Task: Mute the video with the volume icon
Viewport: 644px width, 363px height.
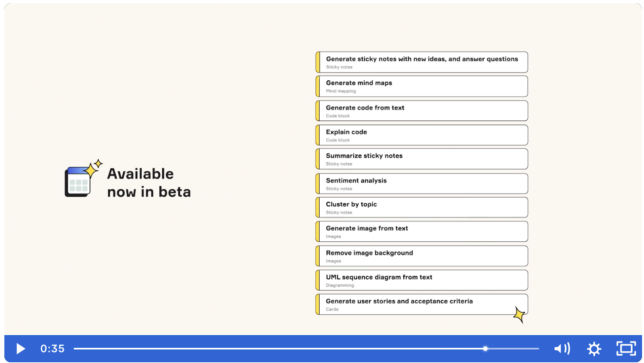Action: [562, 348]
